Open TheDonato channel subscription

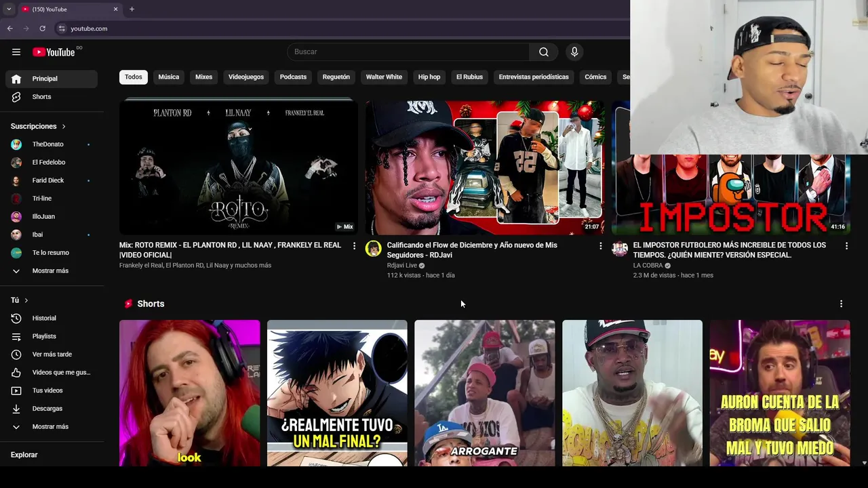(52, 144)
